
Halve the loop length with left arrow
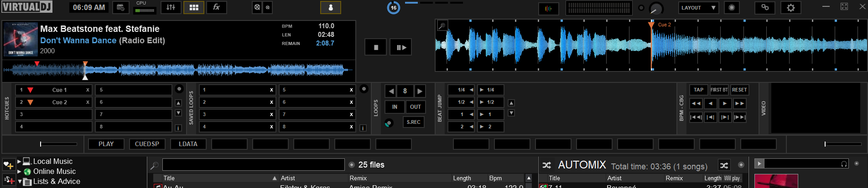click(x=391, y=91)
